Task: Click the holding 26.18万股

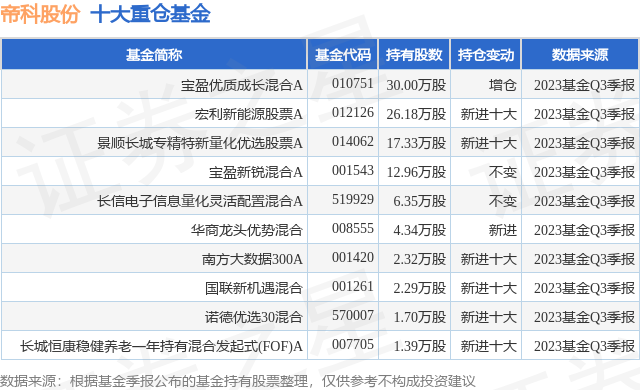Action: coord(416,114)
